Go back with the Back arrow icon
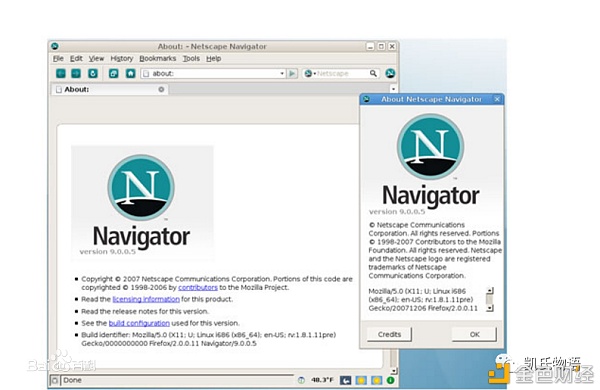This screenshot has height=390, width=600. pyautogui.click(x=61, y=73)
